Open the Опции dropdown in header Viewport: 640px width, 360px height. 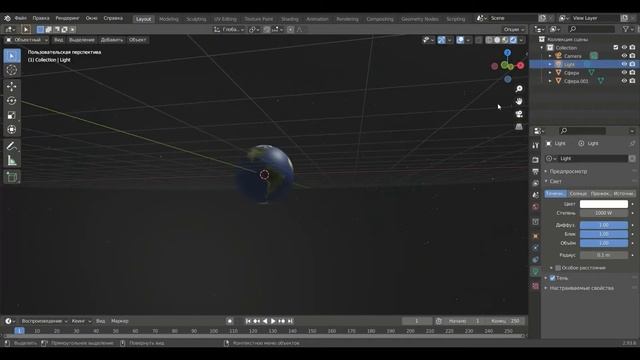coord(513,29)
